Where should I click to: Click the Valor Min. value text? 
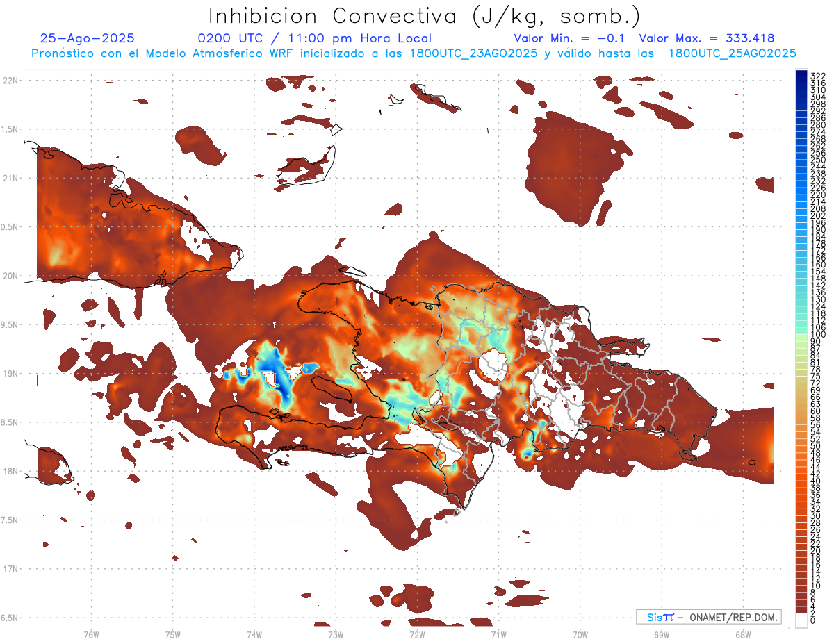[571, 38]
